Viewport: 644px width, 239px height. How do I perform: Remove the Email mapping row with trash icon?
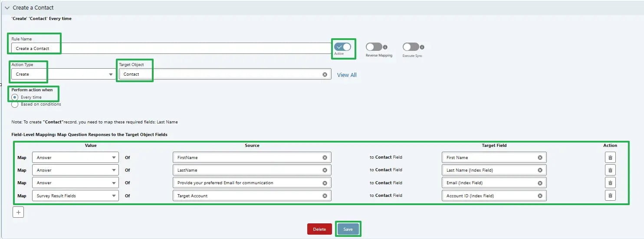click(610, 183)
